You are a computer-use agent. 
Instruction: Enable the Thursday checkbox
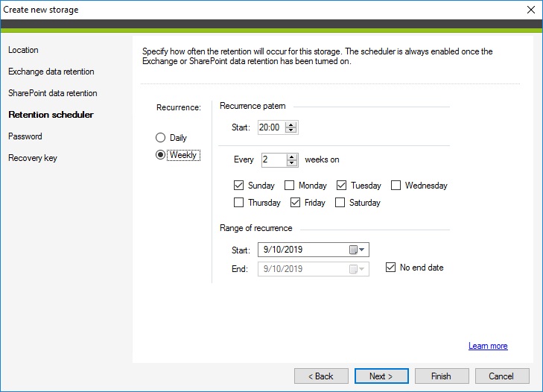(238, 203)
